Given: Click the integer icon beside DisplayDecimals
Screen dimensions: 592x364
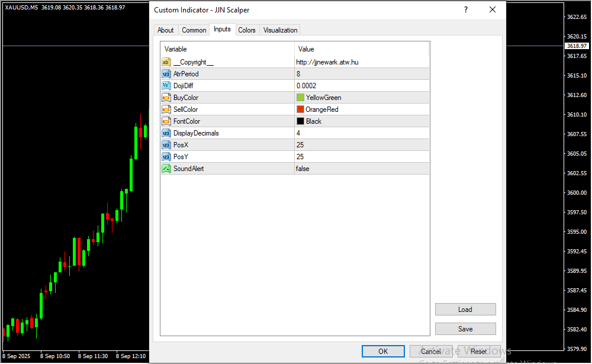Looking at the screenshot, I should tap(166, 133).
